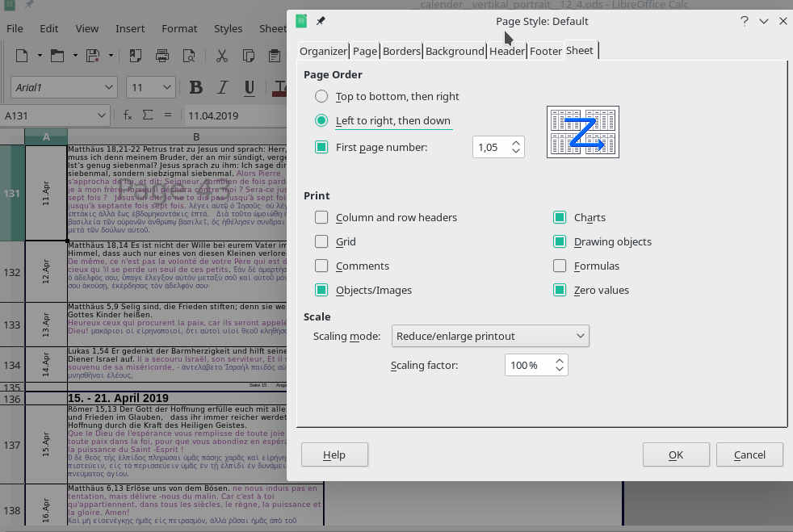793x532 pixels.
Task: Switch to the Borders tab
Action: tap(401, 51)
